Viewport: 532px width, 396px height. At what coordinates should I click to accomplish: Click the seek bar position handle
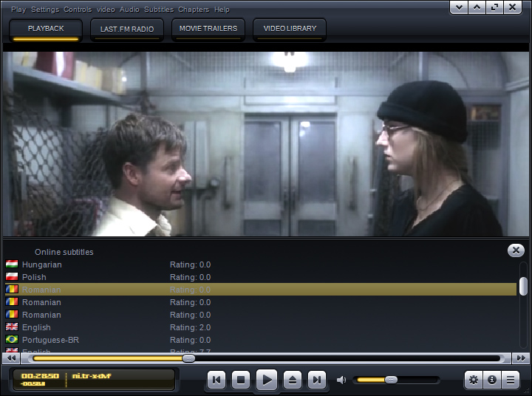[x=188, y=358]
